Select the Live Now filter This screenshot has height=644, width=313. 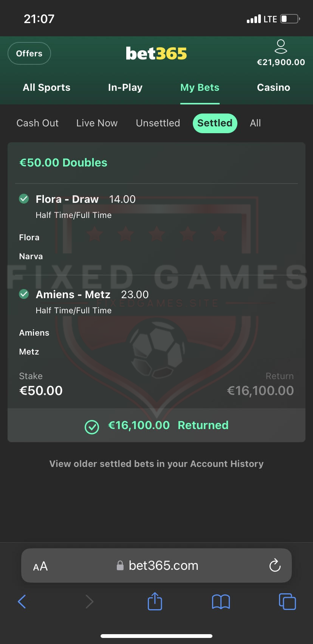coord(97,123)
